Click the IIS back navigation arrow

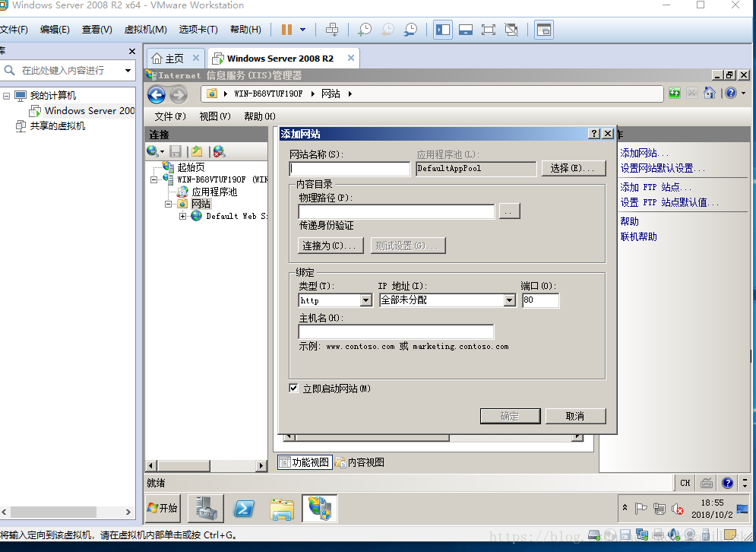click(x=157, y=94)
